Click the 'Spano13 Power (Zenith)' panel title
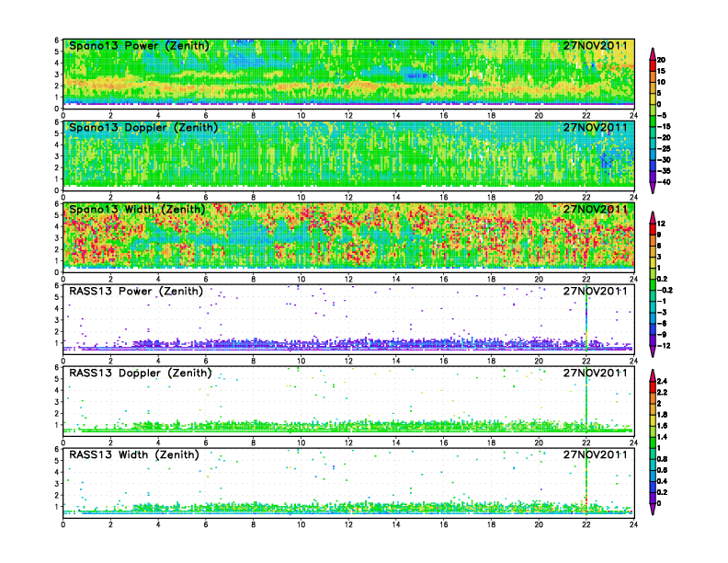 [139, 45]
